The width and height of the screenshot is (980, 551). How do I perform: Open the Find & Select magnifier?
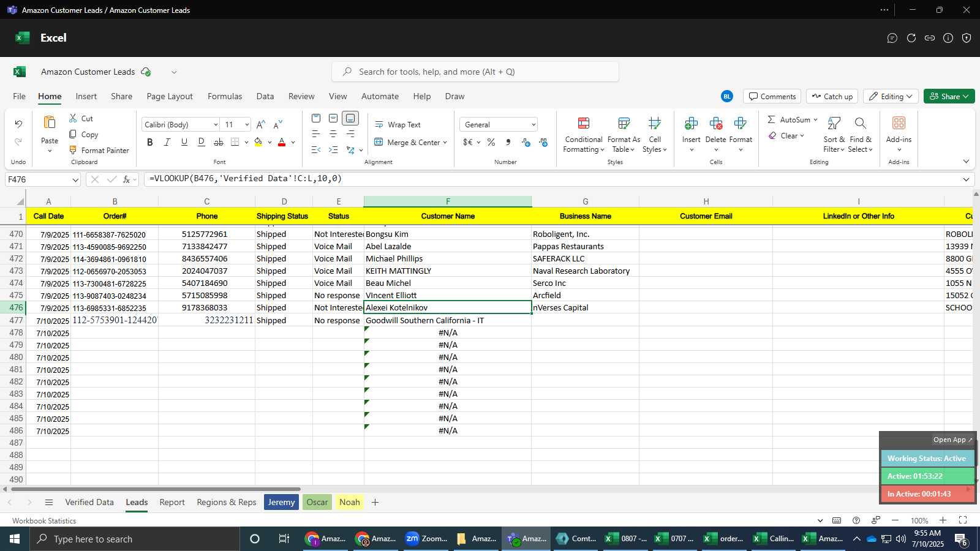pos(861,123)
